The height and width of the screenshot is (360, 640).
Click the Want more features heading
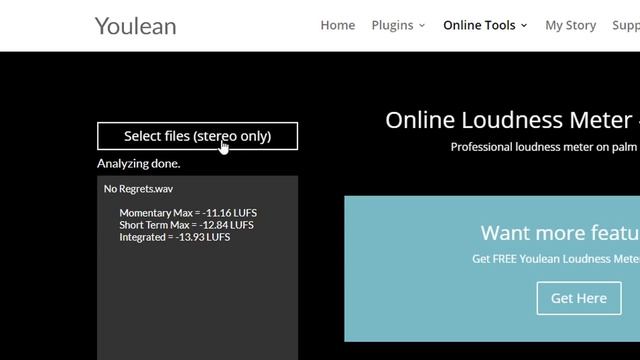560,233
